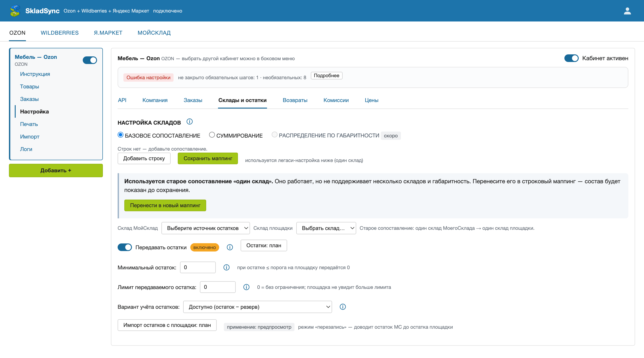This screenshot has height=358, width=644.
Task: Open the Остатки: план button
Action: 264,245
